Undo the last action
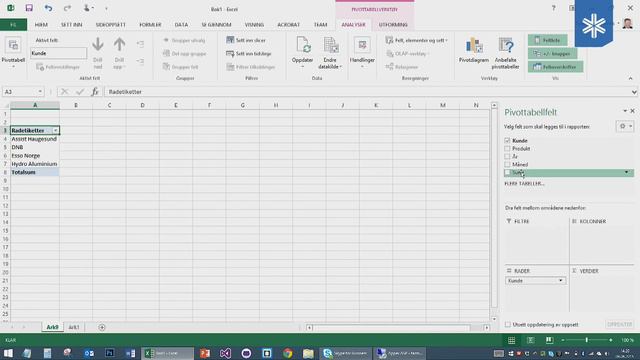 click(x=48, y=8)
